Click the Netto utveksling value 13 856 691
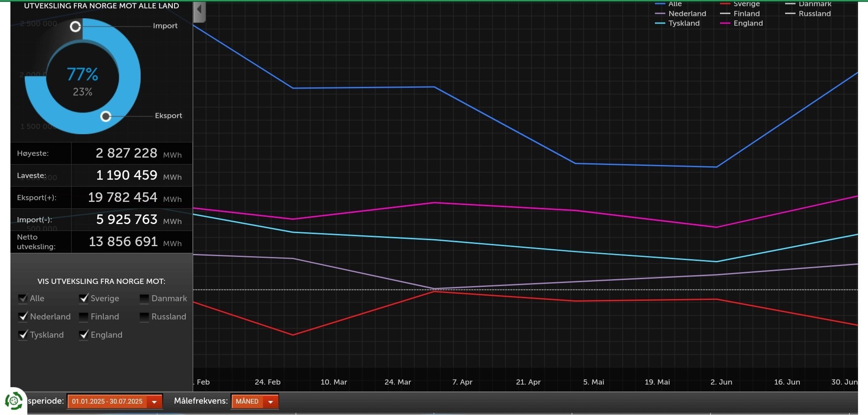This screenshot has width=868, height=415. [123, 242]
